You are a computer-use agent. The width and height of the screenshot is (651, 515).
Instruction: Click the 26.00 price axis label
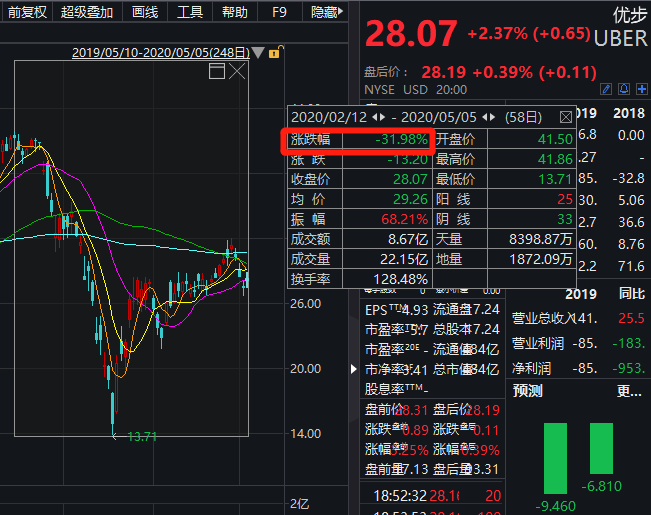(306, 304)
